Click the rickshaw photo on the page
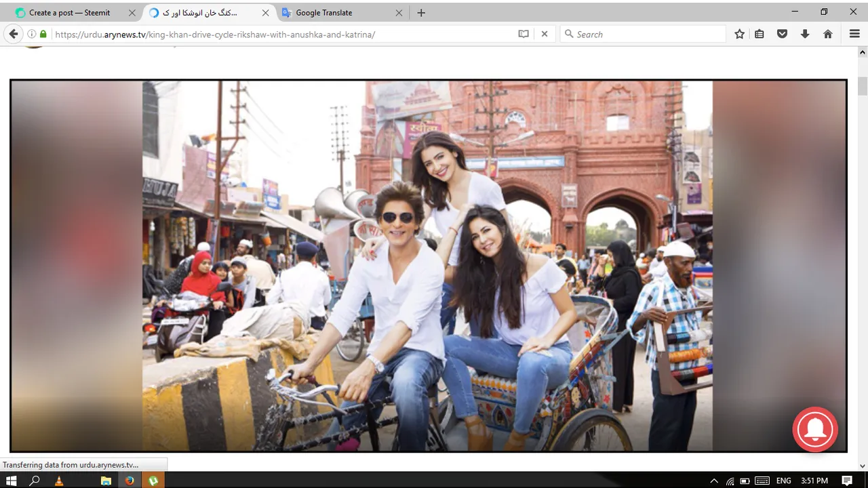Image resolution: width=868 pixels, height=488 pixels. click(428, 266)
